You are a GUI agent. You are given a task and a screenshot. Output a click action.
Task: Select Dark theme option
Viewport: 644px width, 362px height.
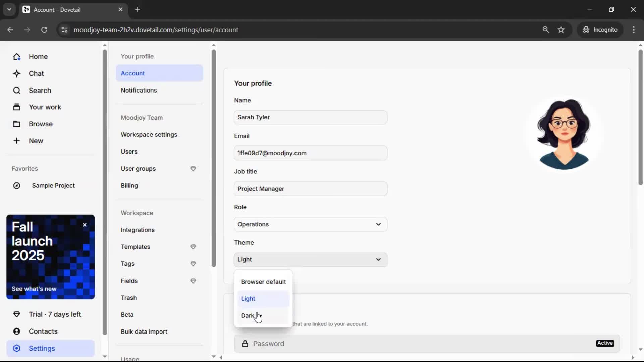click(248, 315)
